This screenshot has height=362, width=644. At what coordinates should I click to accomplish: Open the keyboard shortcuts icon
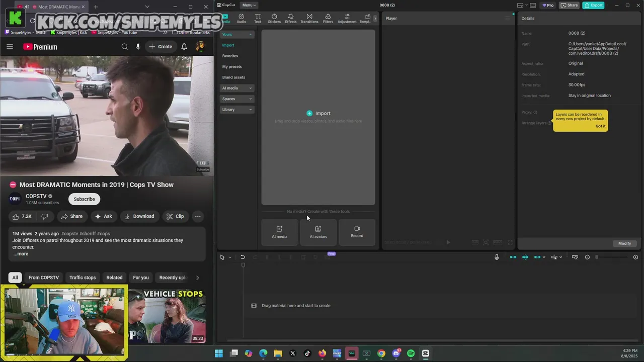(x=534, y=5)
